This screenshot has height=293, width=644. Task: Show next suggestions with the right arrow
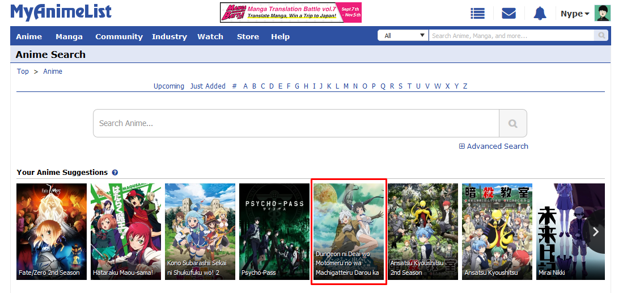point(596,232)
